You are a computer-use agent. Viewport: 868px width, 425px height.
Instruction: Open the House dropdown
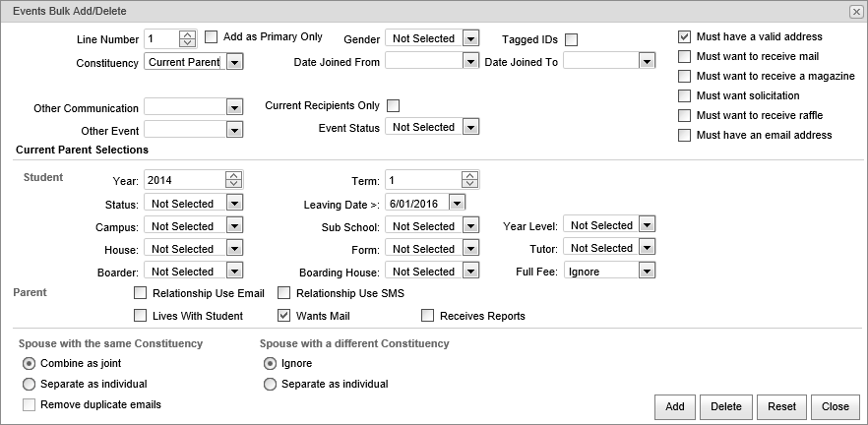pos(234,249)
